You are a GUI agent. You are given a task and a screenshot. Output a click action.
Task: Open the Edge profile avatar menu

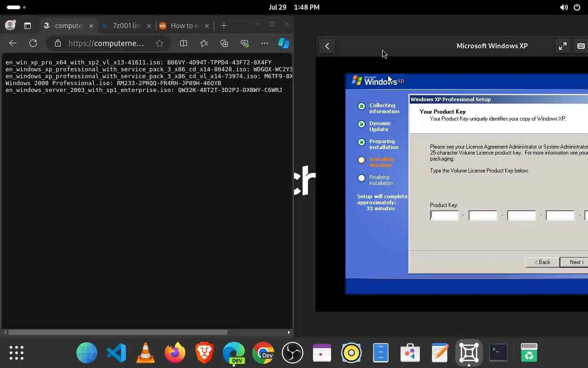pos(10,25)
